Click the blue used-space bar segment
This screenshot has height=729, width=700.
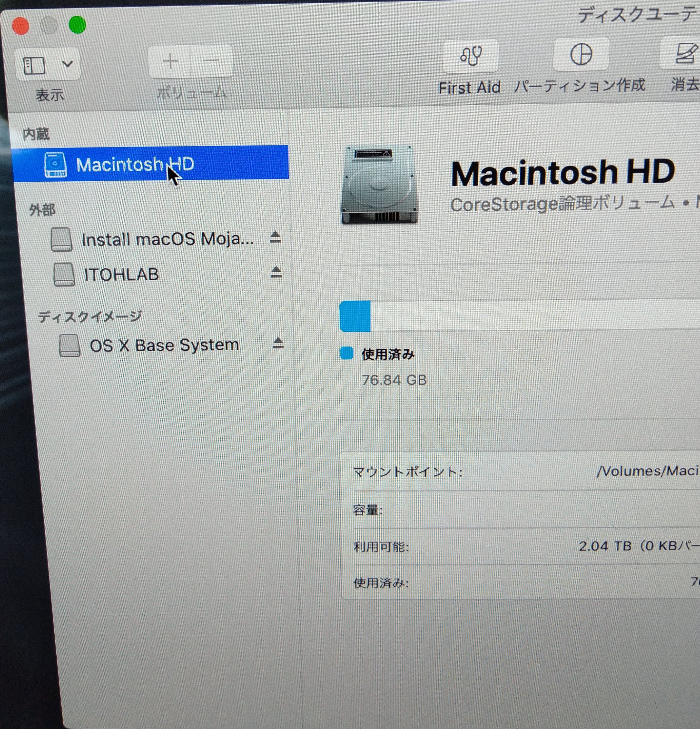point(355,316)
